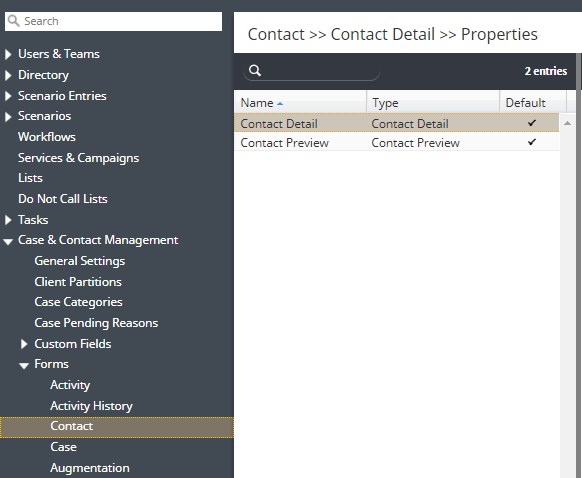Click the sidebar search magnifier icon
Image resolution: width=582 pixels, height=478 pixels.
[x=13, y=21]
